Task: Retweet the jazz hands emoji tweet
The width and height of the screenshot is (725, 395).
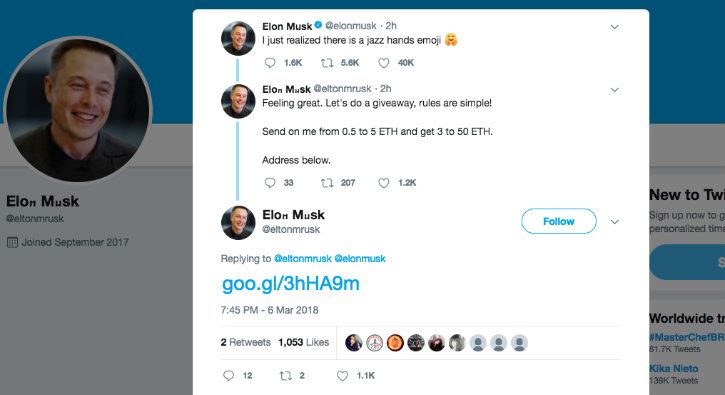Action: [327, 63]
